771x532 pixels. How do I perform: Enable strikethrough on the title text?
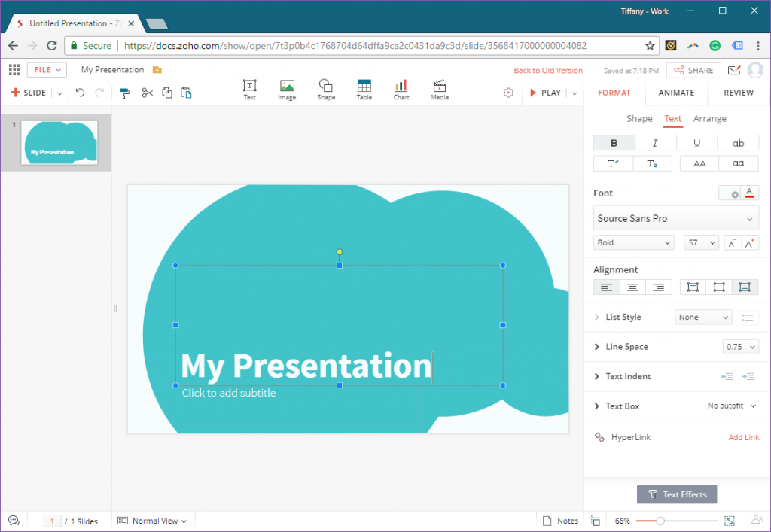738,142
